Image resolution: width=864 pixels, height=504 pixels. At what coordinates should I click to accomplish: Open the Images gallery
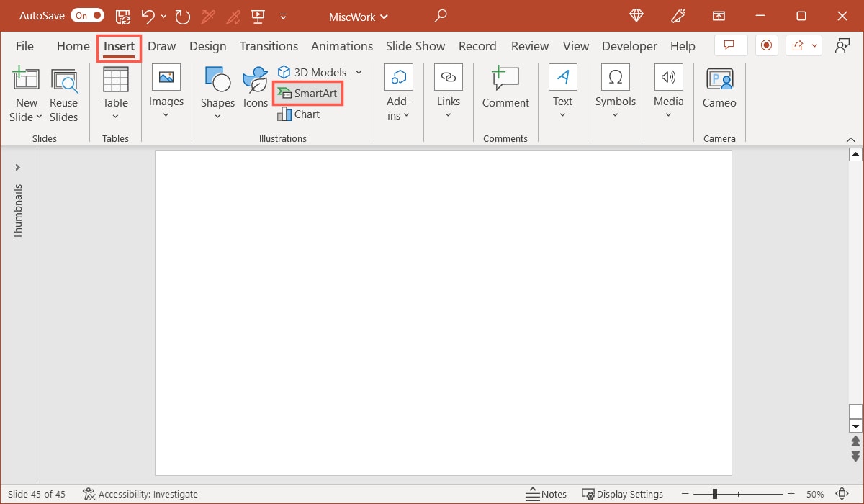166,90
